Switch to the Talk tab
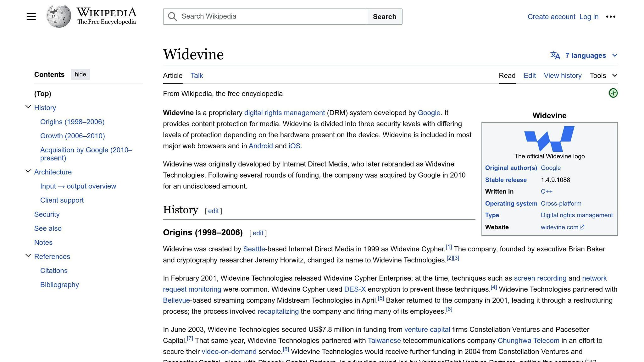The width and height of the screenshot is (644, 362). click(x=197, y=76)
